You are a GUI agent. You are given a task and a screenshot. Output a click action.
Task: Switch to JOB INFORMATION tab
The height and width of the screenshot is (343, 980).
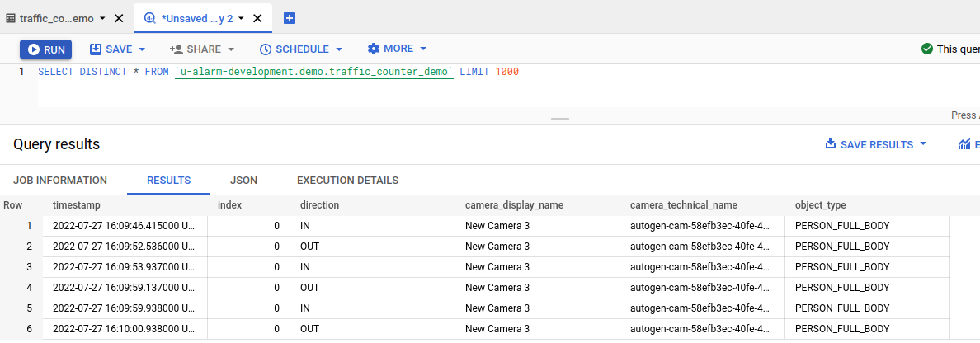pyautogui.click(x=60, y=181)
